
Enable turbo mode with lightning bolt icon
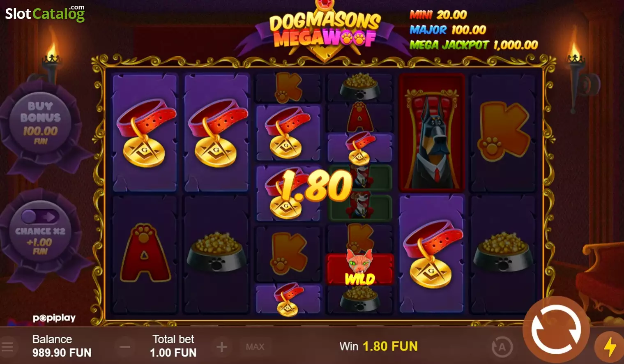click(x=610, y=347)
